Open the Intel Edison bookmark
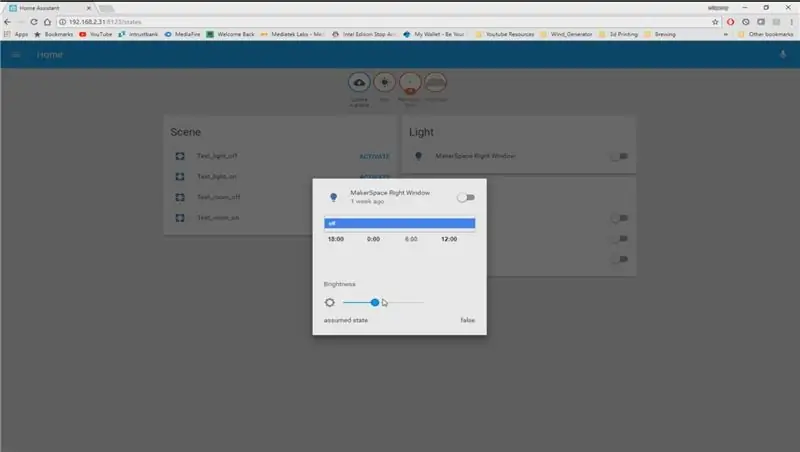This screenshot has width=800, height=452. point(364,34)
